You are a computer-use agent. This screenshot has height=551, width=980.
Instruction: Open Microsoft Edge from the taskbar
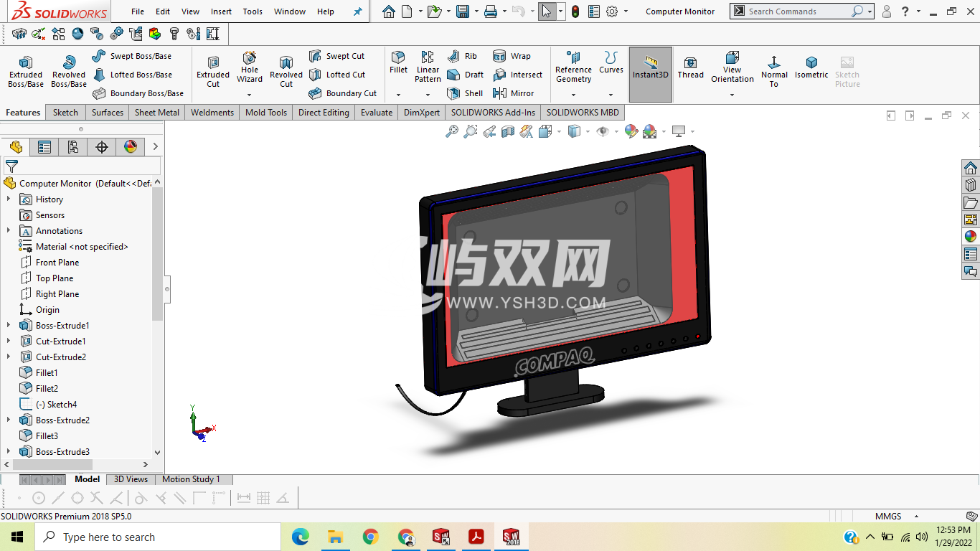coord(301,537)
